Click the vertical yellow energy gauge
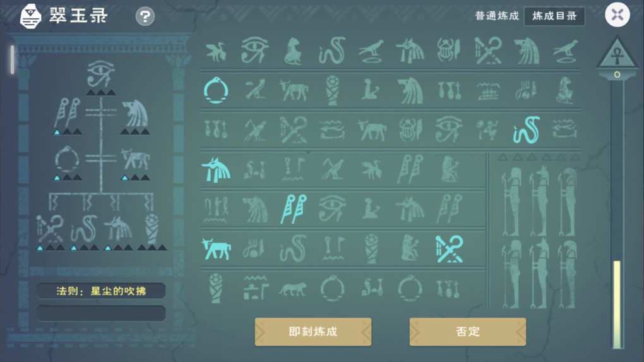 point(617,304)
